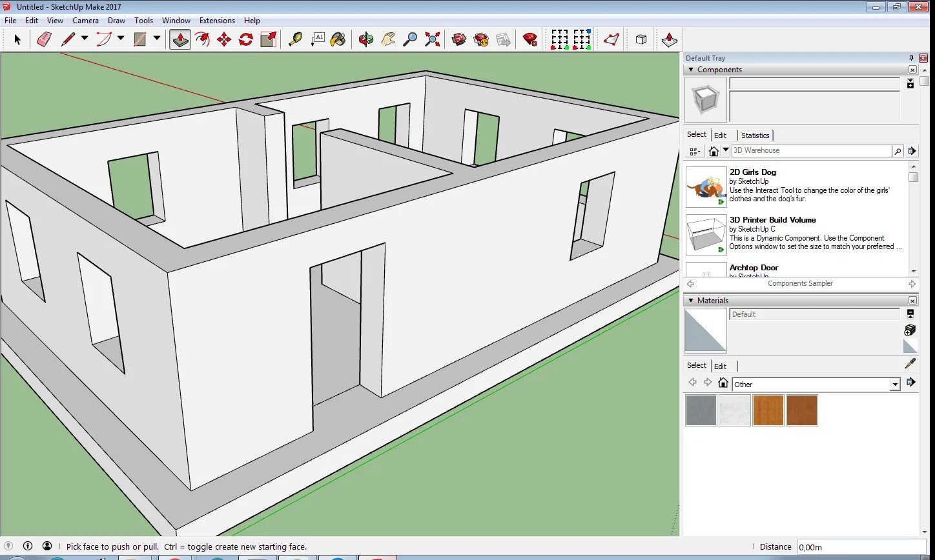Switch to the Push/Pull tool
The height and width of the screenshot is (560, 935).
point(180,39)
